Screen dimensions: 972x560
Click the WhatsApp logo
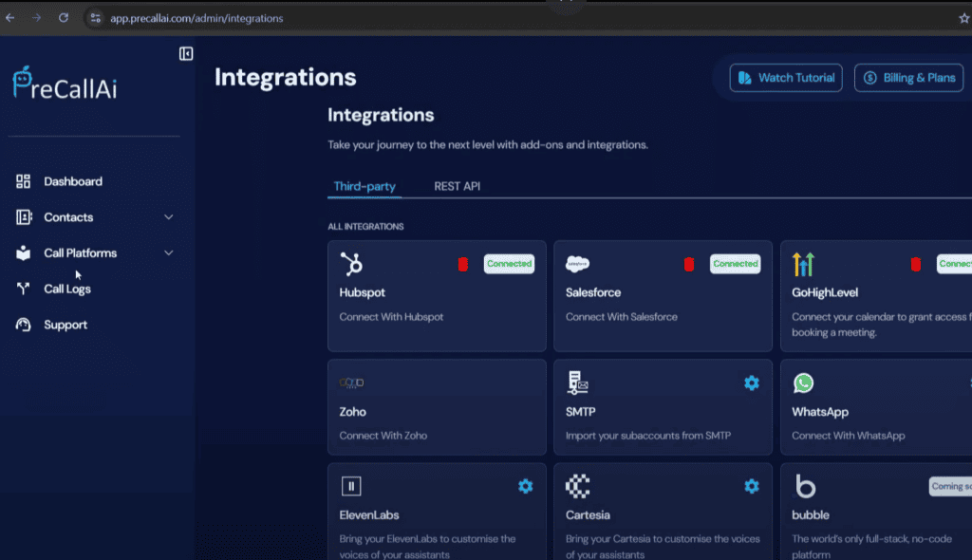click(803, 383)
